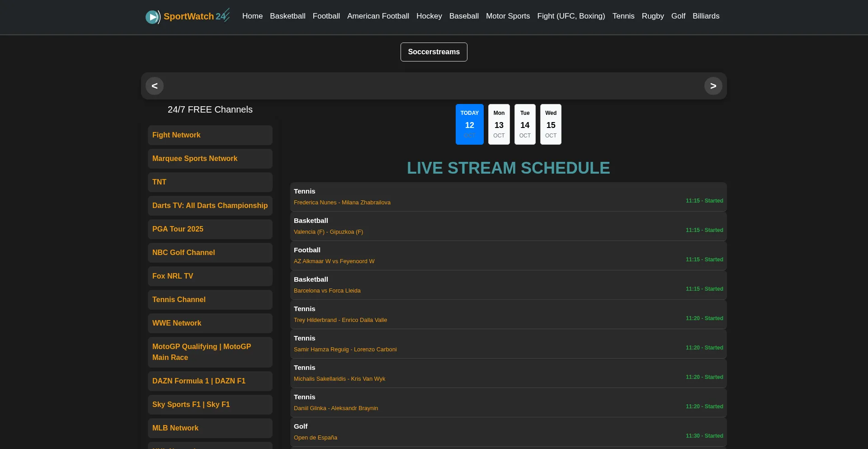Switch to the Mon 13 Oct date
Viewport: 868px width, 449px height.
coord(499,124)
